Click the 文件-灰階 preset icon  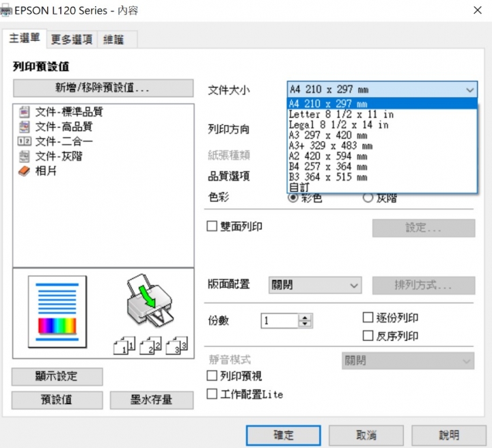pyautogui.click(x=24, y=156)
